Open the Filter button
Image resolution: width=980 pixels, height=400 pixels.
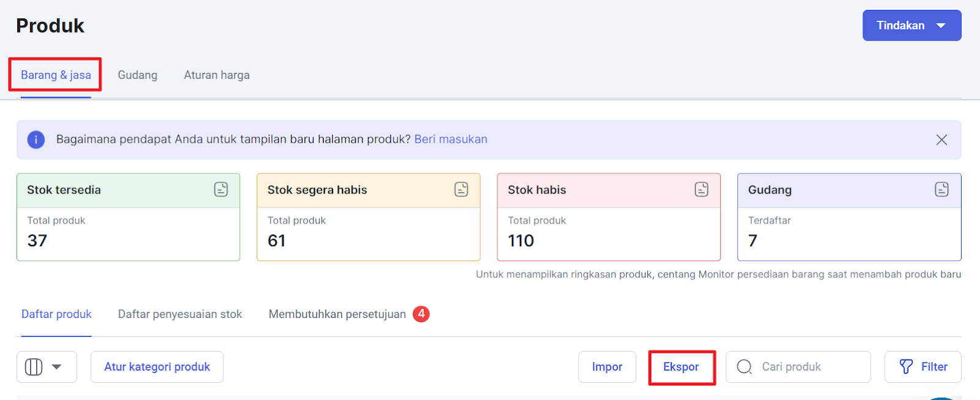coord(923,367)
